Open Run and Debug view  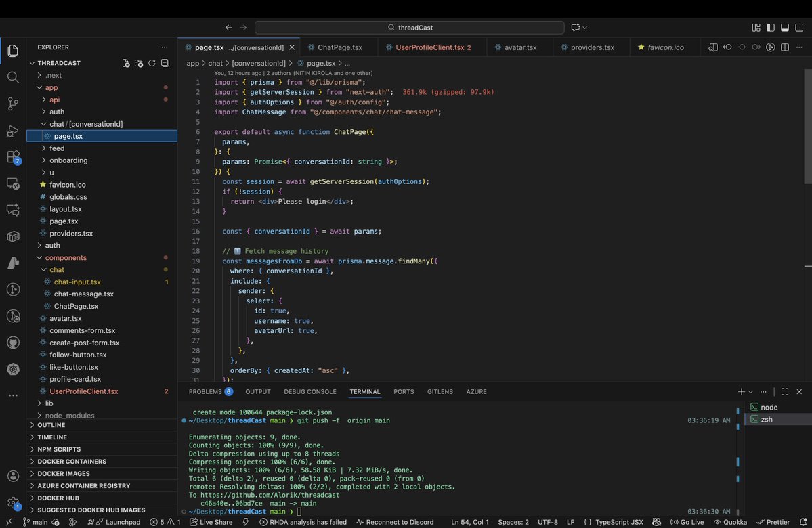click(x=13, y=131)
